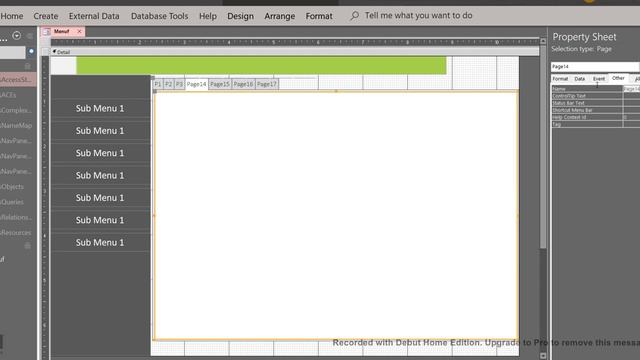Switch to the All tab in Property Sheet
The image size is (640, 360).
coord(636,78)
